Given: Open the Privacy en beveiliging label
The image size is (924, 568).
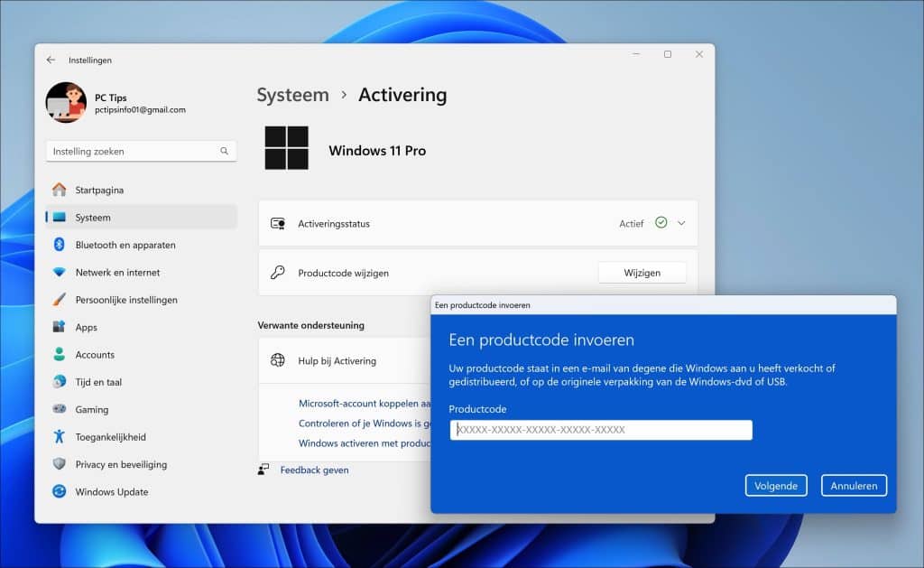Looking at the screenshot, I should (x=121, y=465).
